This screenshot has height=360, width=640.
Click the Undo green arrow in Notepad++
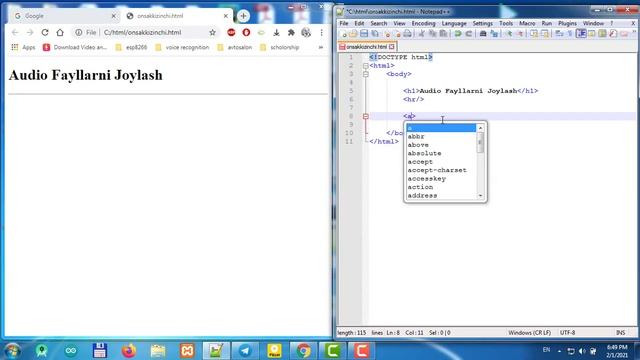(458, 34)
